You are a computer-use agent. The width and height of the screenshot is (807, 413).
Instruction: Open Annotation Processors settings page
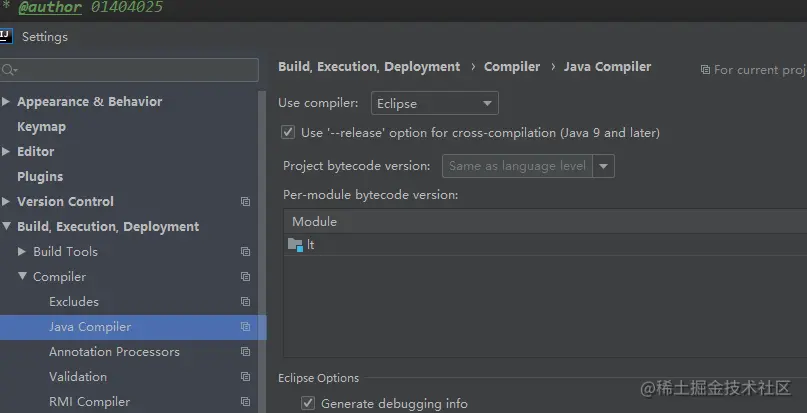coord(114,352)
